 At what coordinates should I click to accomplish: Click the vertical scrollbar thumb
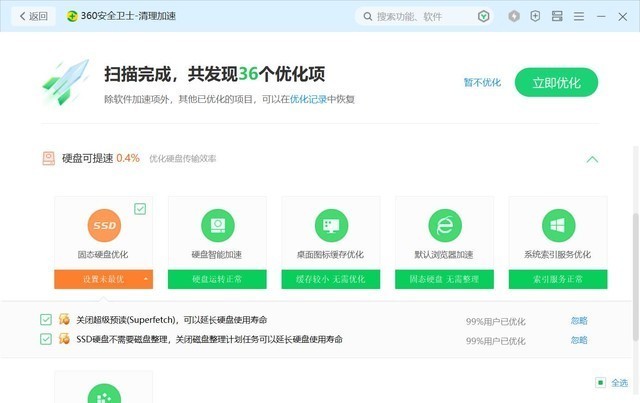click(636, 276)
